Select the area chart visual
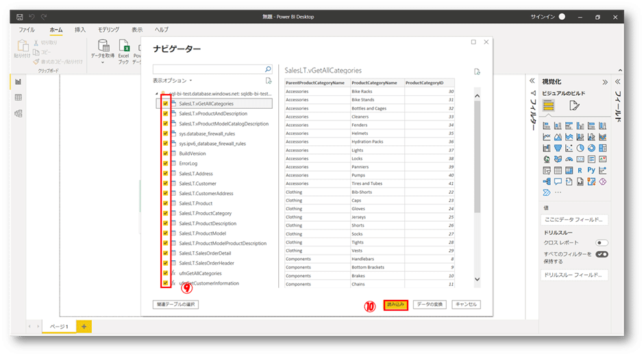 (558, 137)
